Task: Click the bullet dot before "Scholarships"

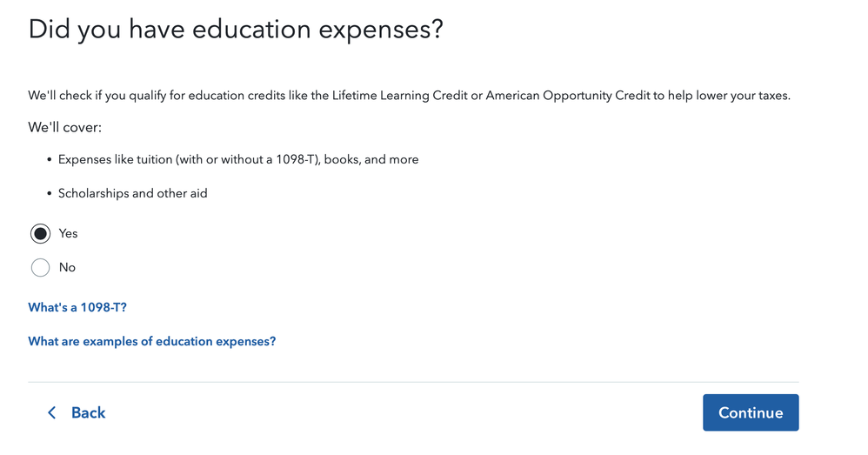Action: pyautogui.click(x=48, y=194)
